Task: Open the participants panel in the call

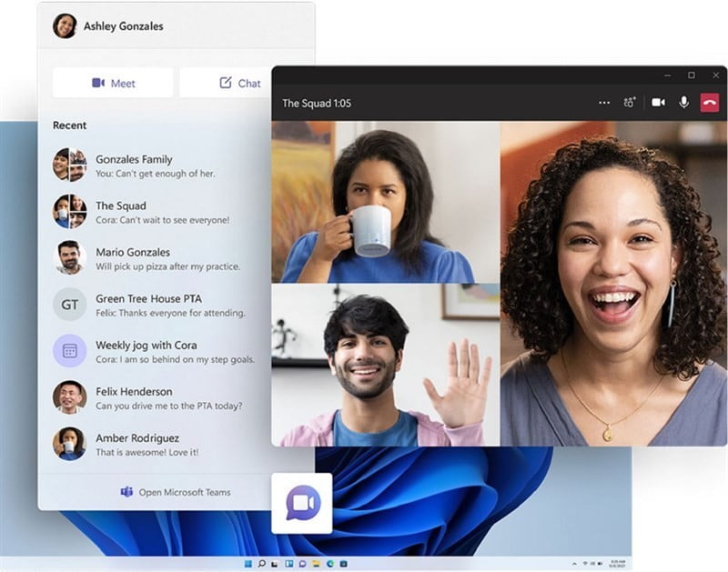Action: pyautogui.click(x=630, y=102)
